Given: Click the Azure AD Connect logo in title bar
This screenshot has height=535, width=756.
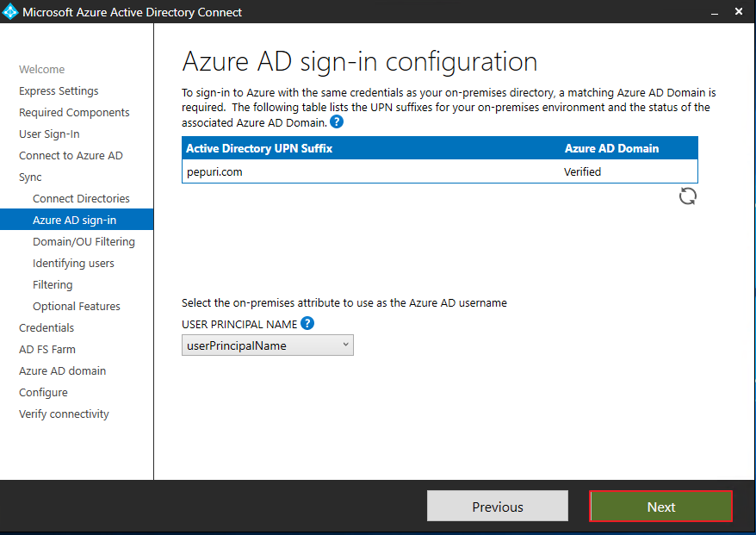Looking at the screenshot, I should pyautogui.click(x=10, y=11).
